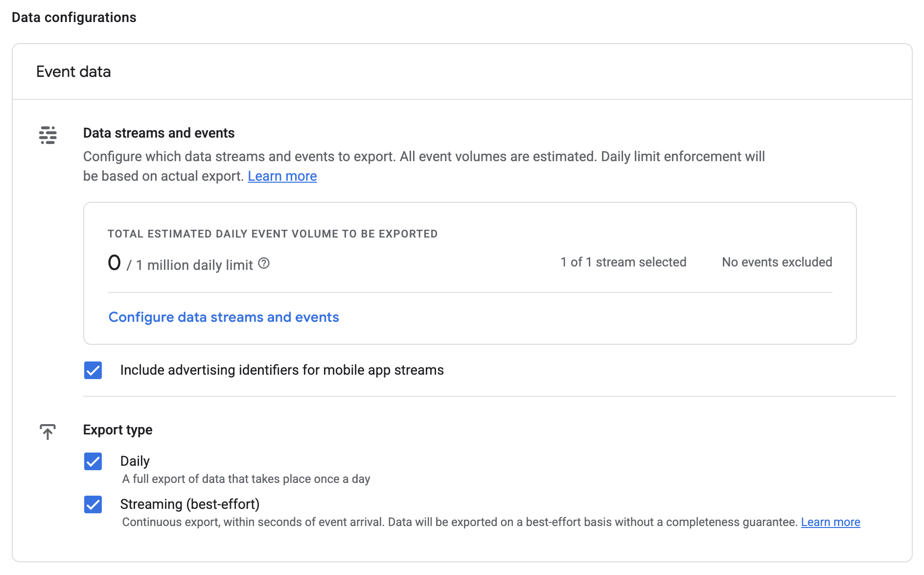
Task: Follow the Learn more link under data streams
Action: (x=282, y=176)
